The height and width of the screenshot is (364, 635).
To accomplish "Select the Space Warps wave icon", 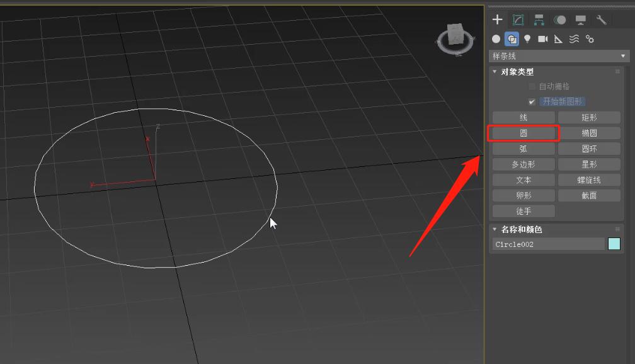I will pos(574,39).
